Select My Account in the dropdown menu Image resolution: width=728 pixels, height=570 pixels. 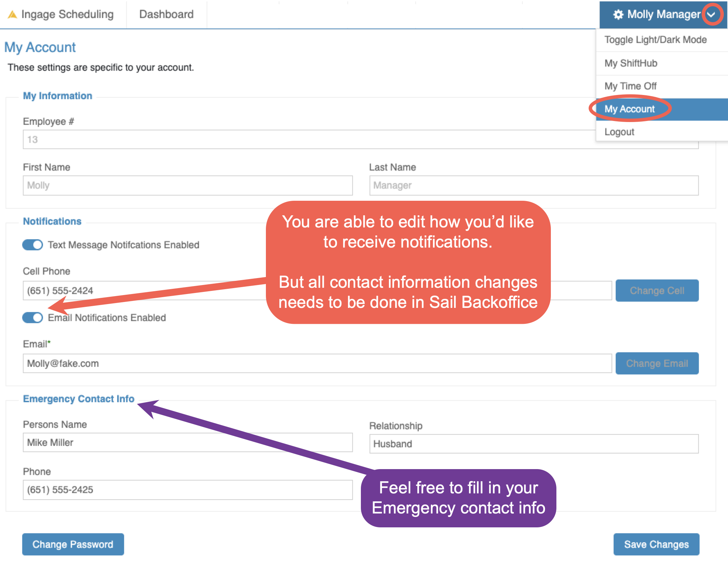tap(630, 109)
